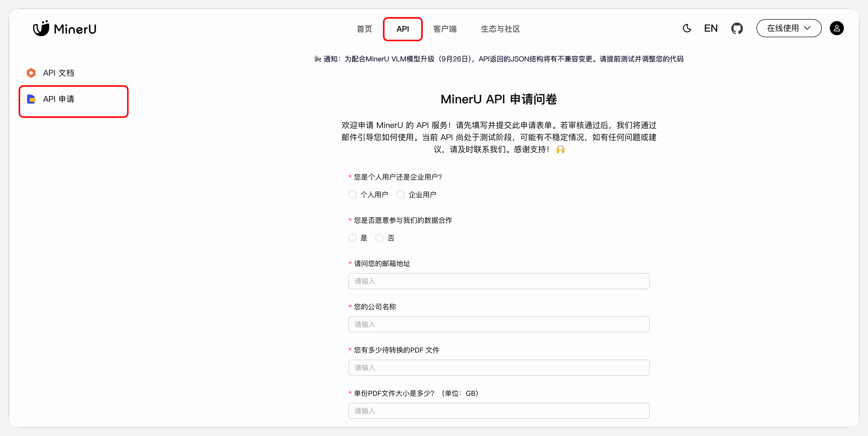Viewport: 868px width, 436px height.
Task: Click the MinerU API 申请问卷 heading
Action: click(x=499, y=99)
